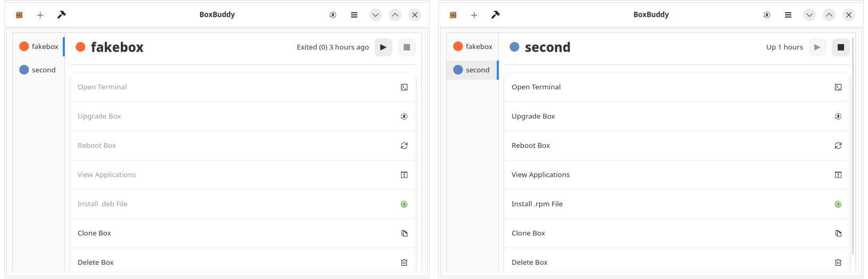Click Install .rpm File row
The image size is (868, 279).
pos(677,204)
